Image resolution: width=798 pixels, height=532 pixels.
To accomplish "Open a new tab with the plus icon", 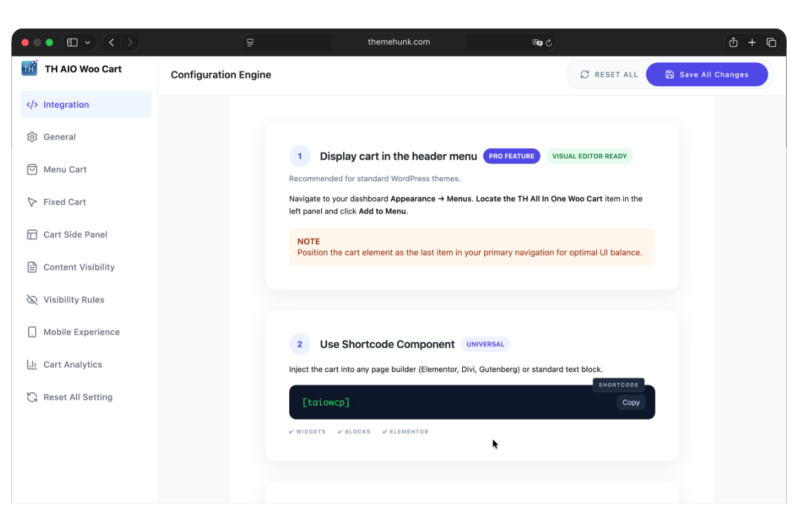I will tap(752, 43).
